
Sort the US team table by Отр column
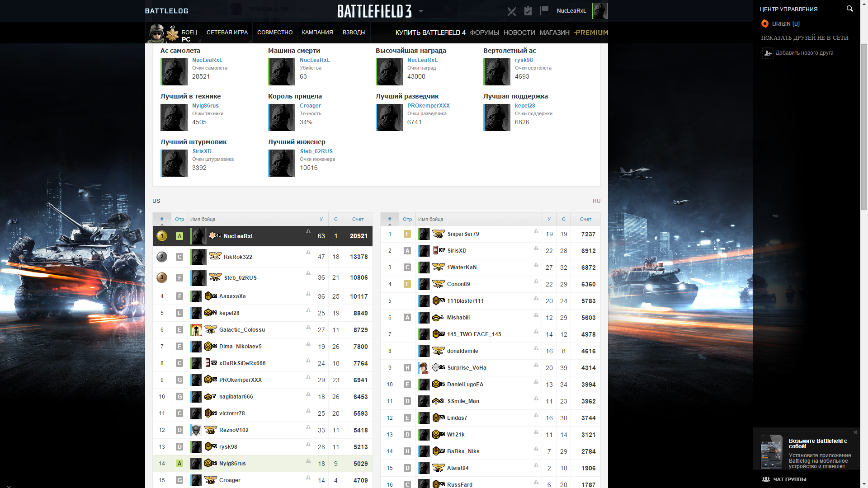pyautogui.click(x=179, y=219)
